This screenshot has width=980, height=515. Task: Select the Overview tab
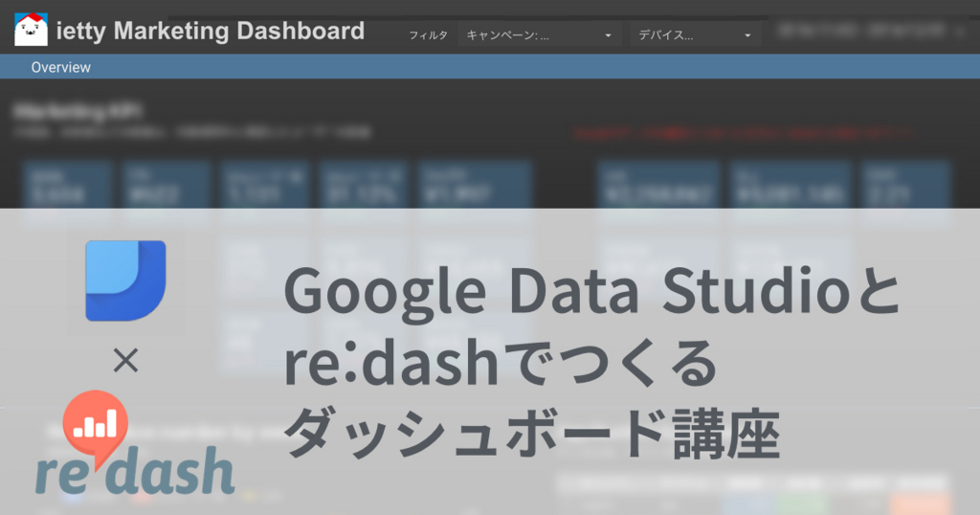pyautogui.click(x=60, y=67)
